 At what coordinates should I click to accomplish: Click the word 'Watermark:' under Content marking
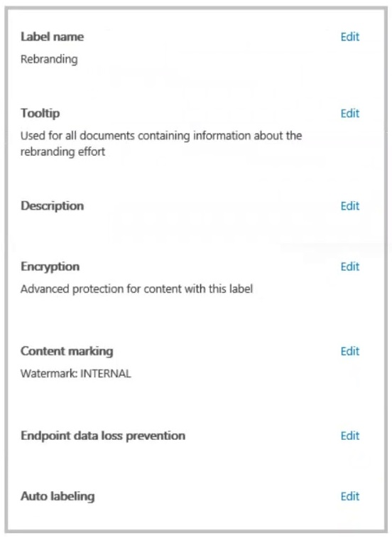49,374
